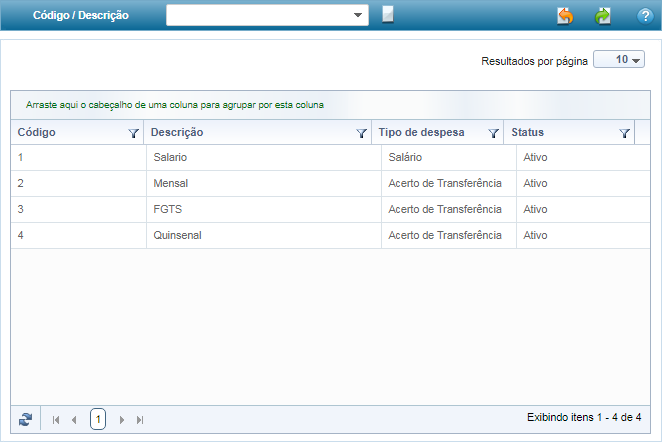This screenshot has height=442, width=662.
Task: Open the Tipo de despesa column filter
Action: [493, 133]
